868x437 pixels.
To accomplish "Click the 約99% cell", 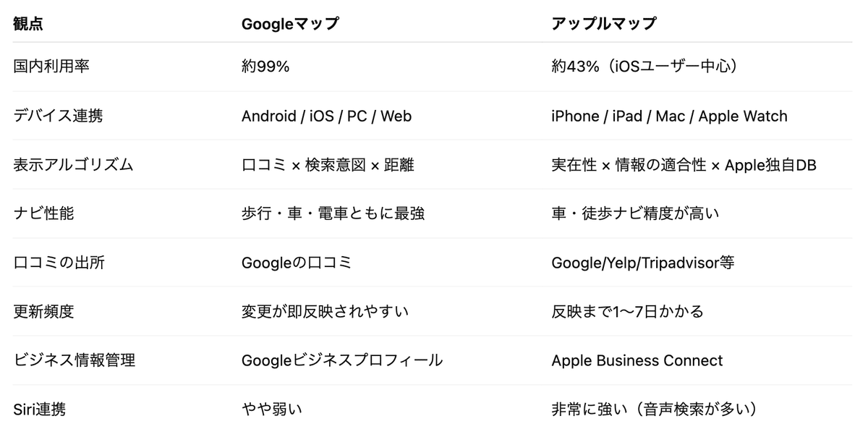I will point(265,67).
